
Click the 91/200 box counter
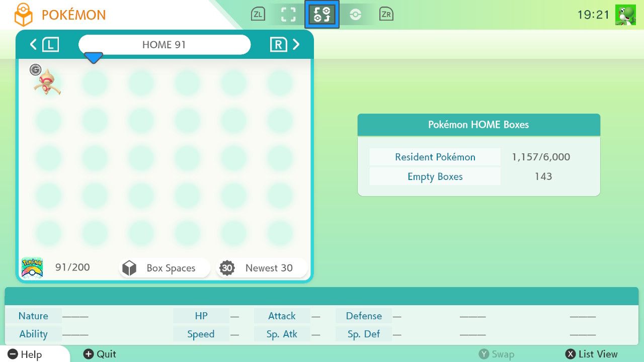(x=72, y=267)
